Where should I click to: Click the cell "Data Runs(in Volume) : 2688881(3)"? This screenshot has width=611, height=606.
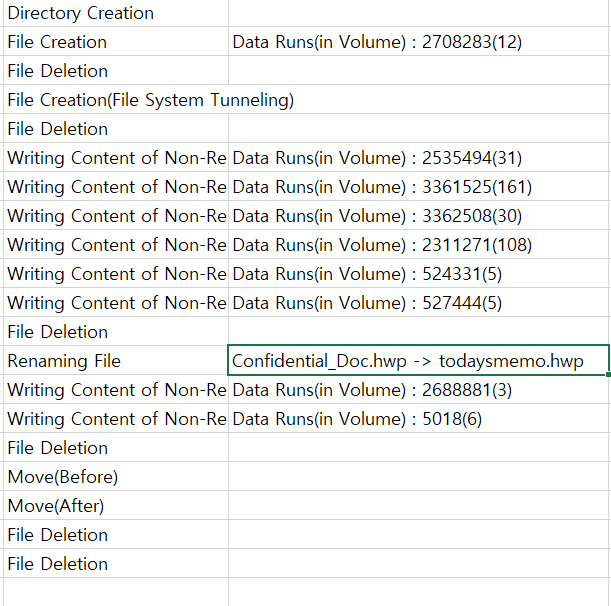pos(419,389)
